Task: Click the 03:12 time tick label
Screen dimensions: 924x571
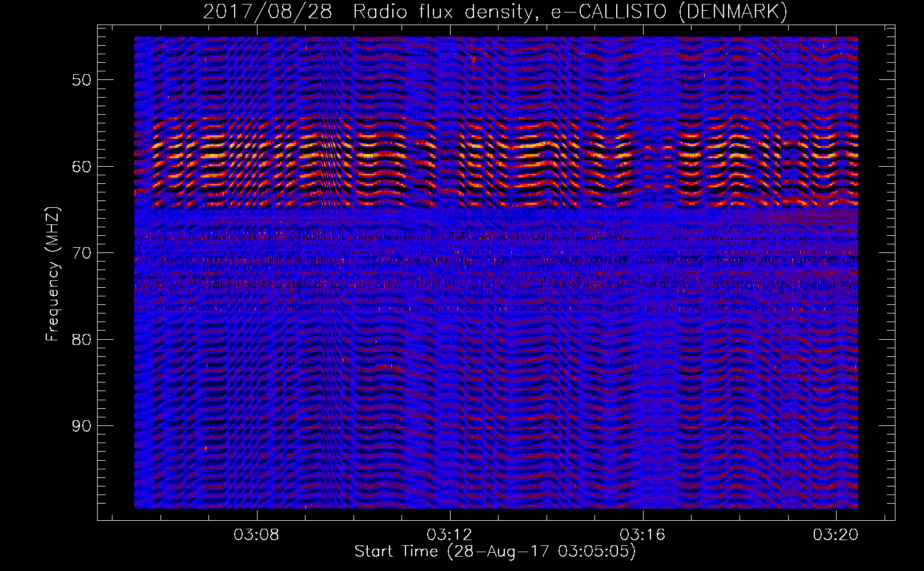Action: point(450,535)
